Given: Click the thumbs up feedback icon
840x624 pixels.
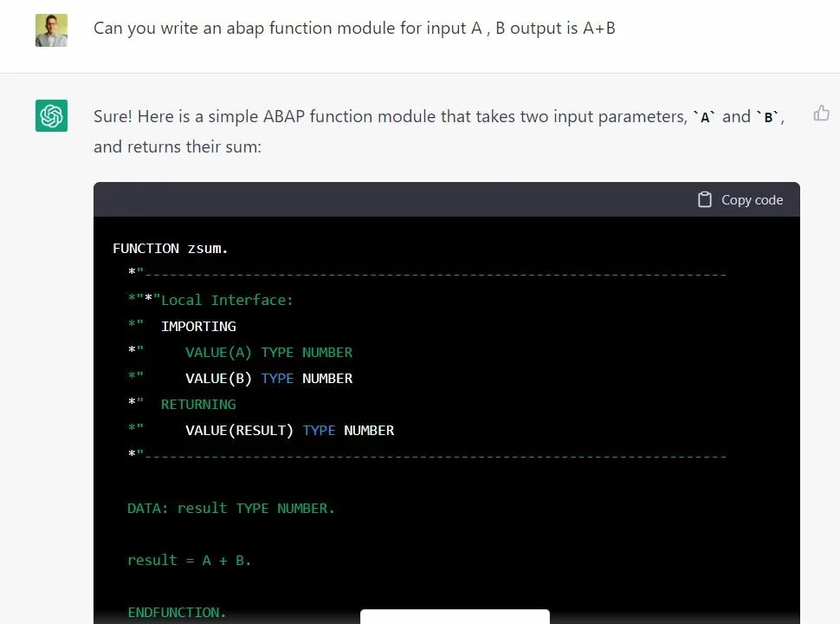Looking at the screenshot, I should coord(821,114).
